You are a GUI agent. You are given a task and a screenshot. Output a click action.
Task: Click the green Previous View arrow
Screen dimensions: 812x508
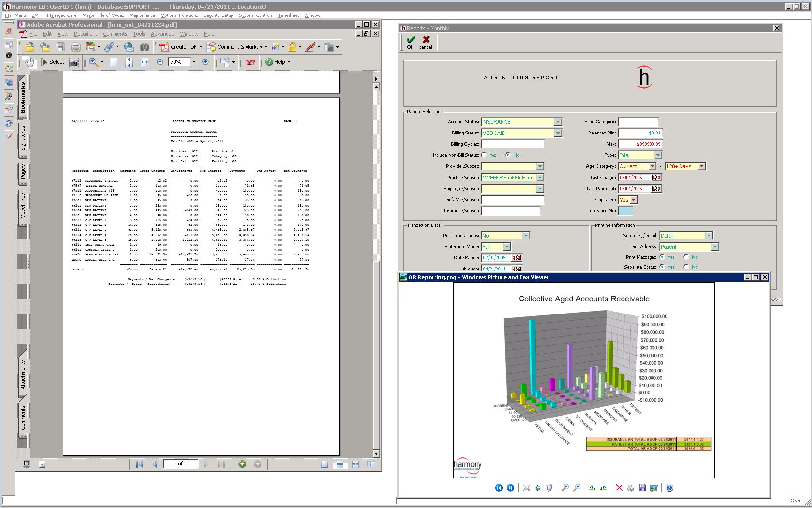click(x=242, y=464)
